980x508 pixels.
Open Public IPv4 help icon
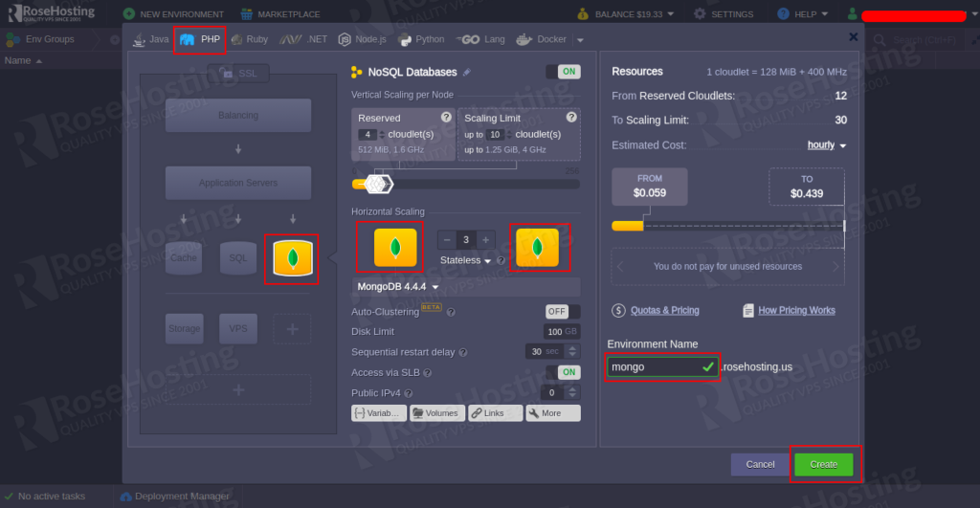click(x=408, y=393)
